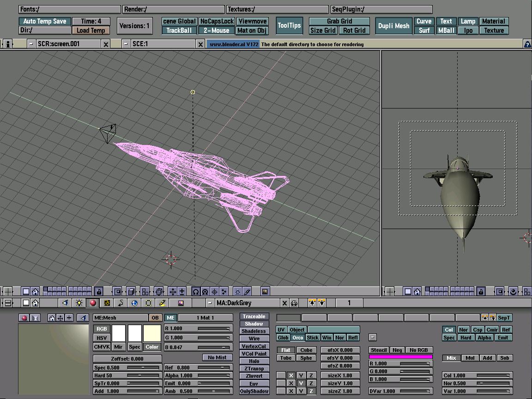Enable the Shadeless option

(x=254, y=331)
